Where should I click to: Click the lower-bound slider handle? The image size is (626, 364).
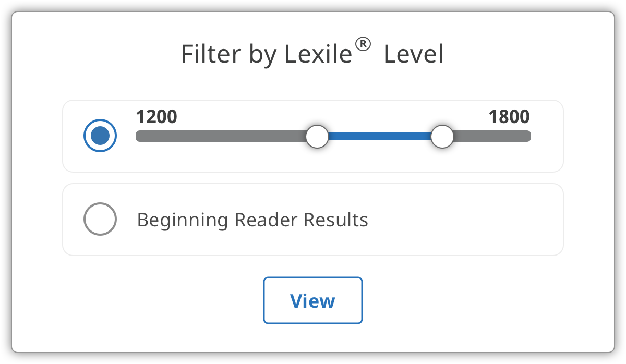click(317, 137)
